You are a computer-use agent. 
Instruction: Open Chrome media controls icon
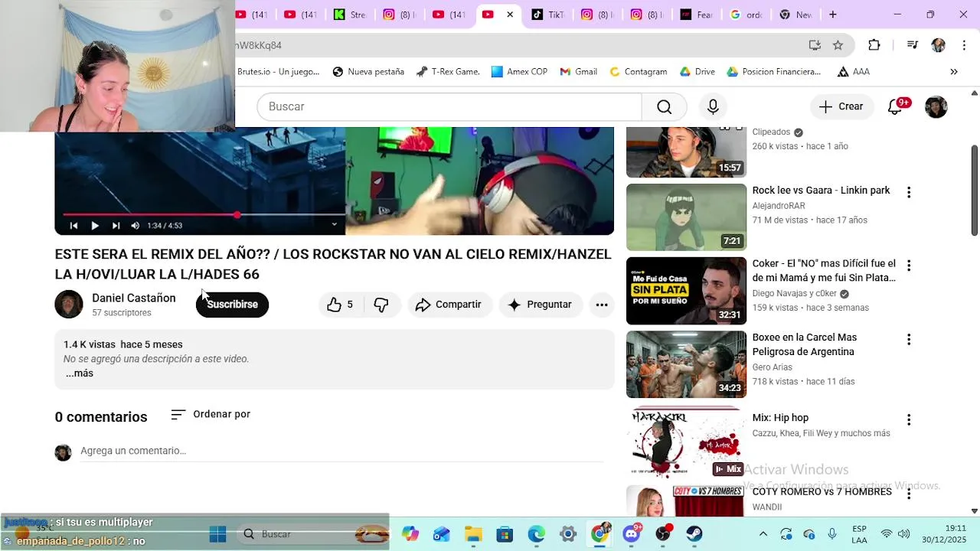(912, 45)
